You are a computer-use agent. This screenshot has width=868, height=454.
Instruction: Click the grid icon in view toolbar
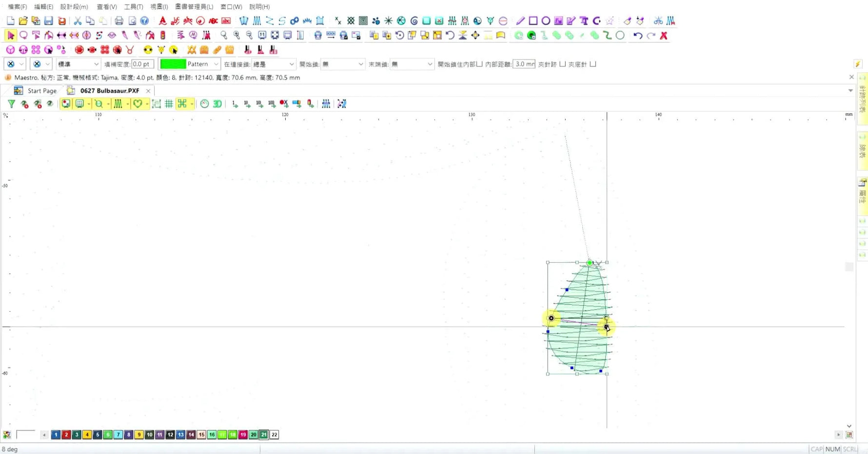click(x=169, y=104)
